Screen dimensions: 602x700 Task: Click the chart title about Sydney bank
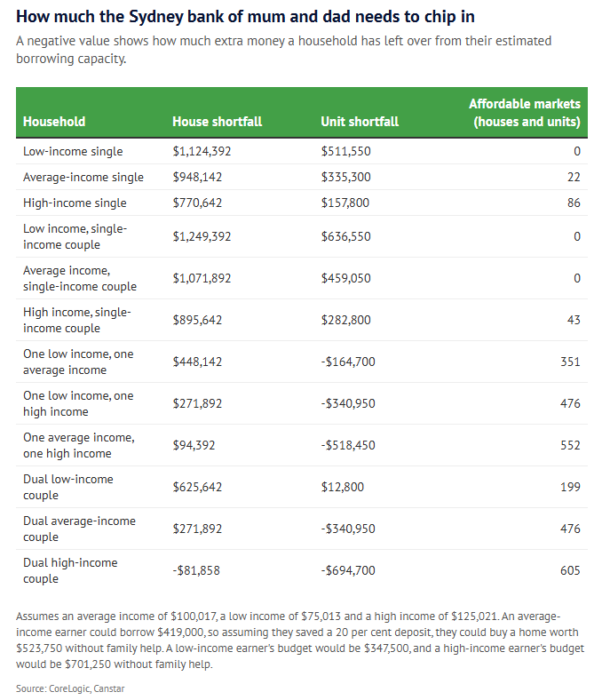point(245,17)
